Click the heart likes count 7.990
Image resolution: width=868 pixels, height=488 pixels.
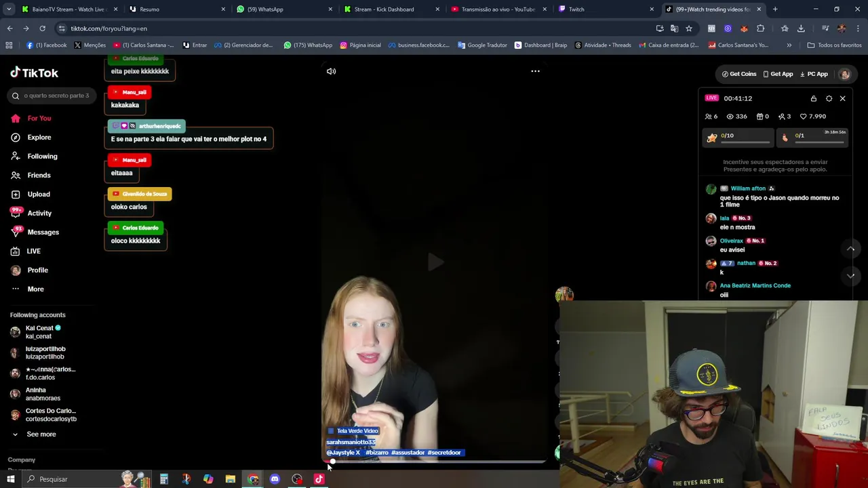813,117
